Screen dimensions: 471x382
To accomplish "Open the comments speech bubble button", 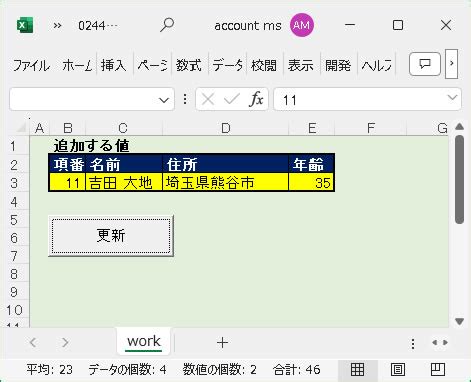I will click(425, 64).
